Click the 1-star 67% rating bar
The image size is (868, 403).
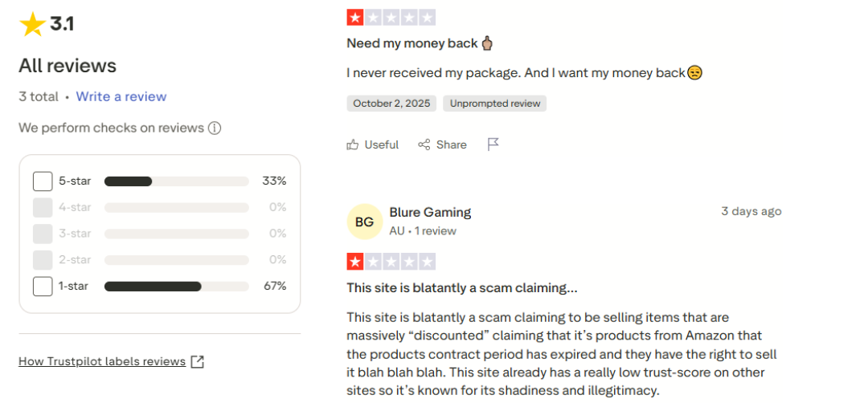click(x=177, y=286)
